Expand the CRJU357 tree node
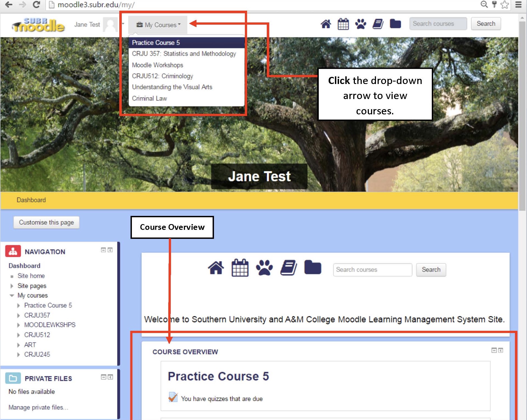This screenshot has height=420, width=527. pos(19,315)
